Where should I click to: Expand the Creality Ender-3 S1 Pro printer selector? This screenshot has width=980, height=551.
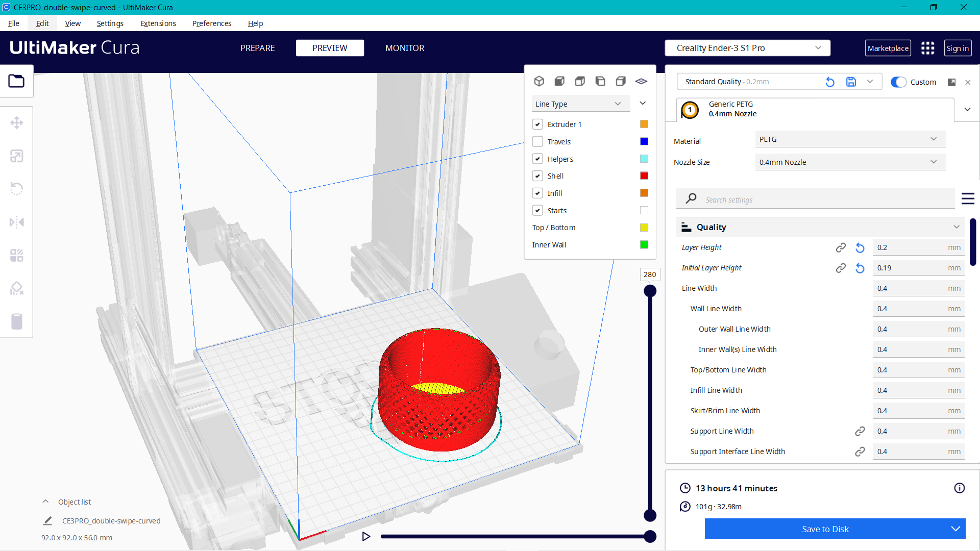[x=747, y=48]
